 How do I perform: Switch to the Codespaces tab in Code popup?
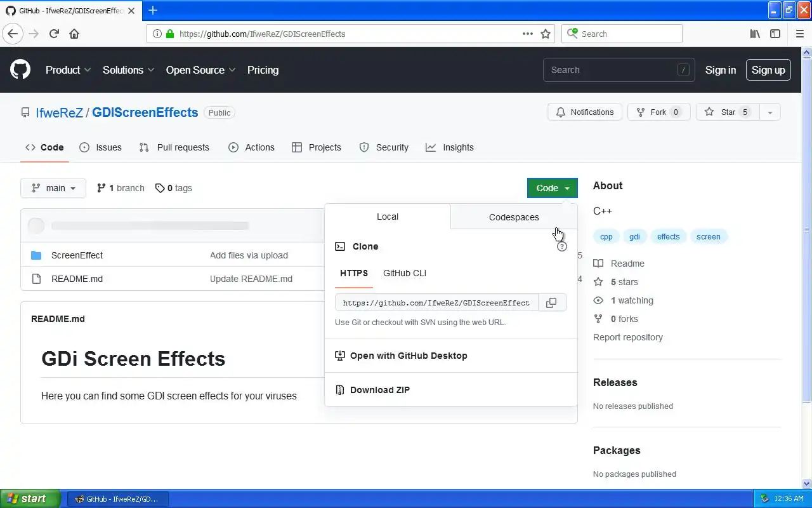coord(514,217)
